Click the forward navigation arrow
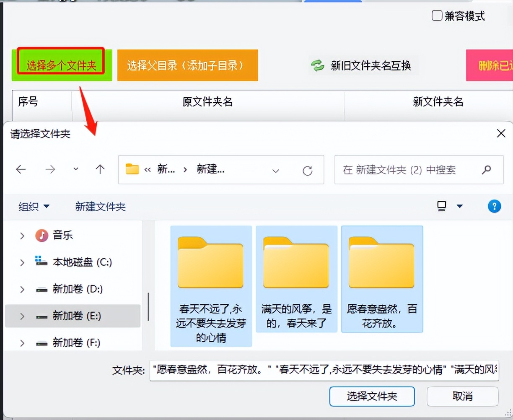The image size is (513, 420). tap(50, 169)
